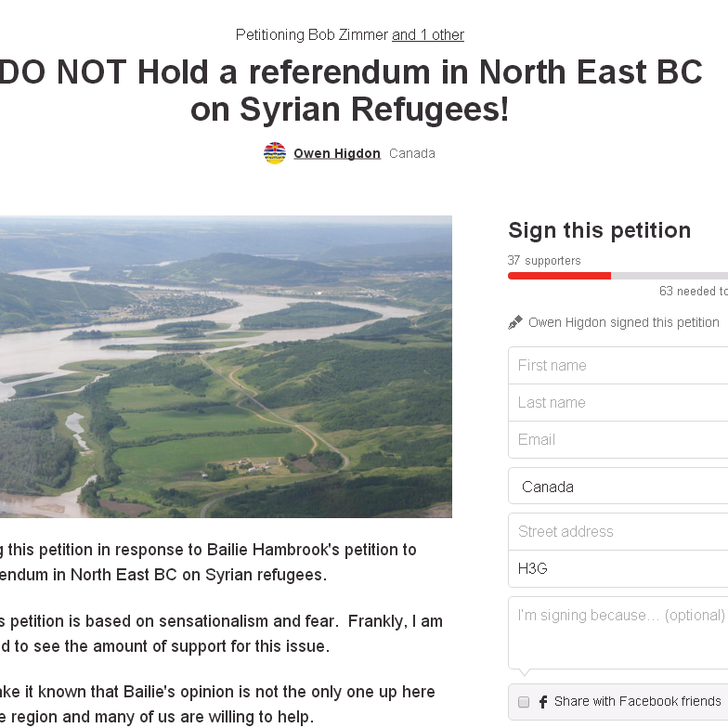Click 'Owen Higdon signed this petition' text

(624, 322)
